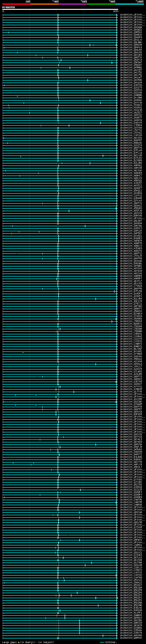Click the end position value 429
The height and width of the screenshot is (644, 146).
(x=115, y=11)
